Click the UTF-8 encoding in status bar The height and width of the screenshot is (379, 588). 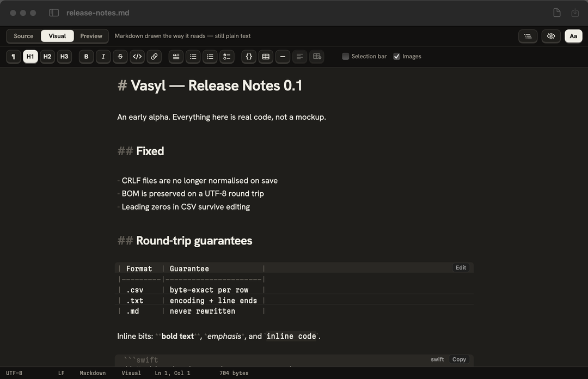click(x=14, y=373)
